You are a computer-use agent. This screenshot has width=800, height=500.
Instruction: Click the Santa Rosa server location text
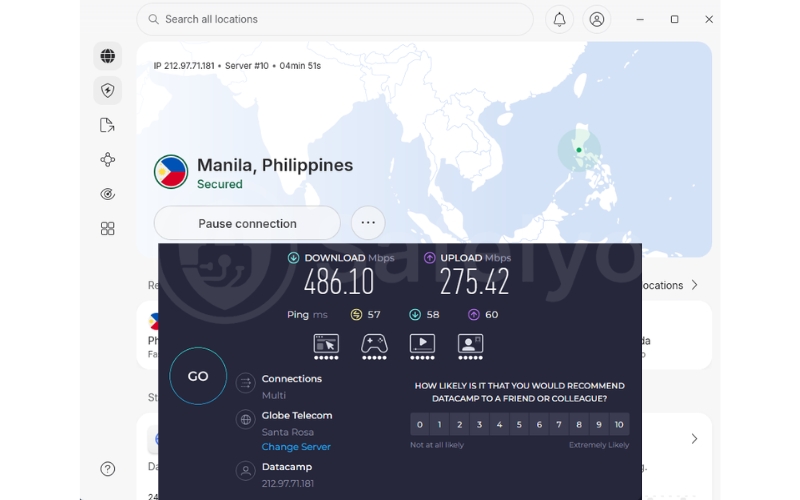click(288, 432)
